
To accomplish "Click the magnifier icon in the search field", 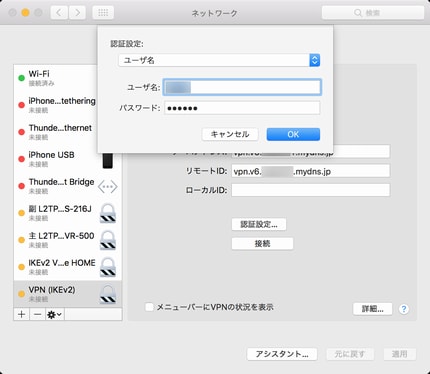I will [358, 13].
